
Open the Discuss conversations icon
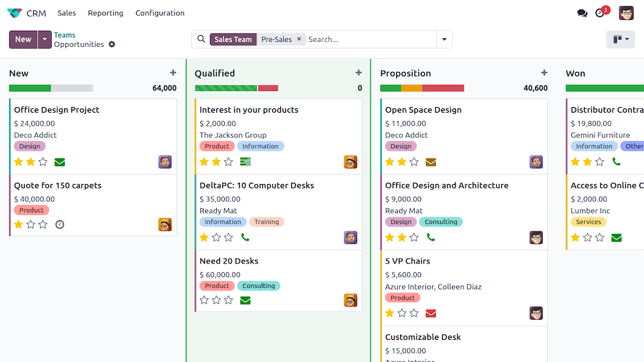(x=582, y=13)
